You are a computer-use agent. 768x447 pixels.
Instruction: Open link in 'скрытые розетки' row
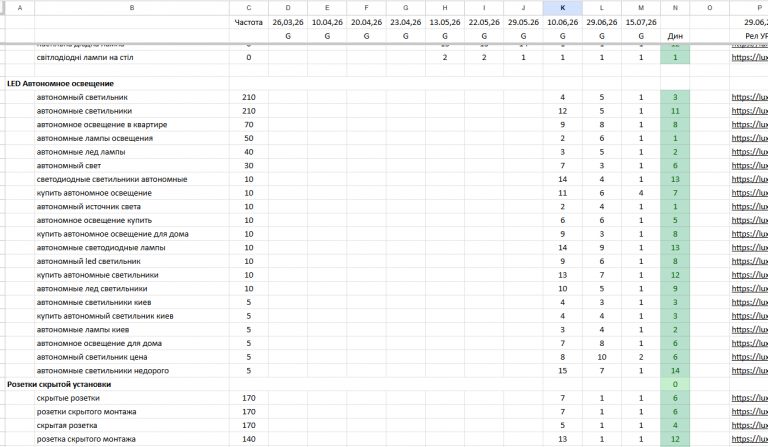(749, 399)
